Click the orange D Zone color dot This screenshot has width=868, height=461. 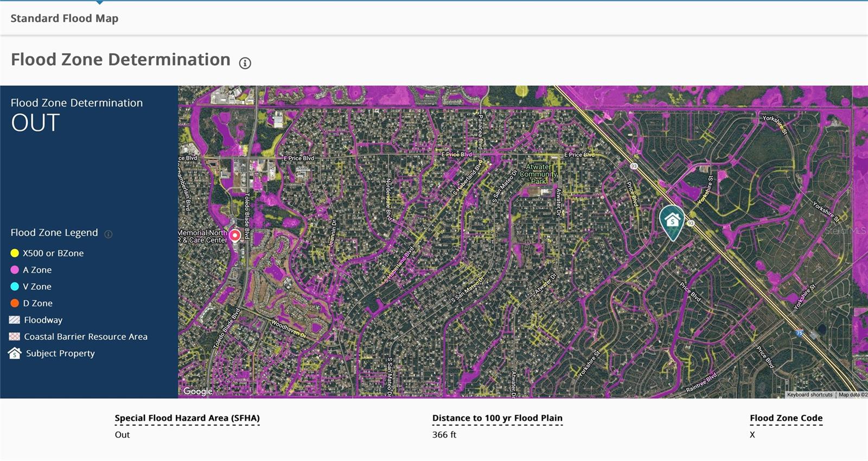(x=15, y=303)
